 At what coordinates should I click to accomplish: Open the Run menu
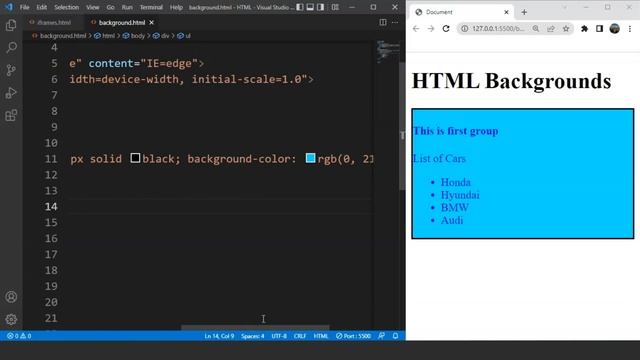coord(127,7)
